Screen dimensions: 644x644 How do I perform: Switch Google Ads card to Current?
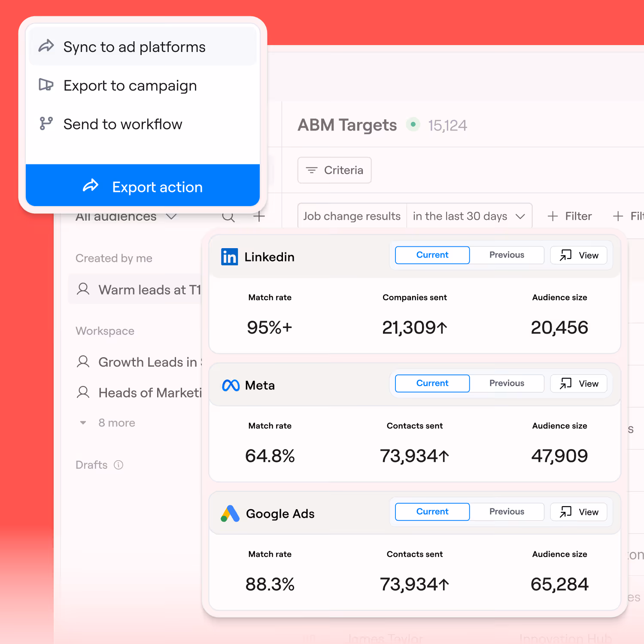[x=432, y=512]
